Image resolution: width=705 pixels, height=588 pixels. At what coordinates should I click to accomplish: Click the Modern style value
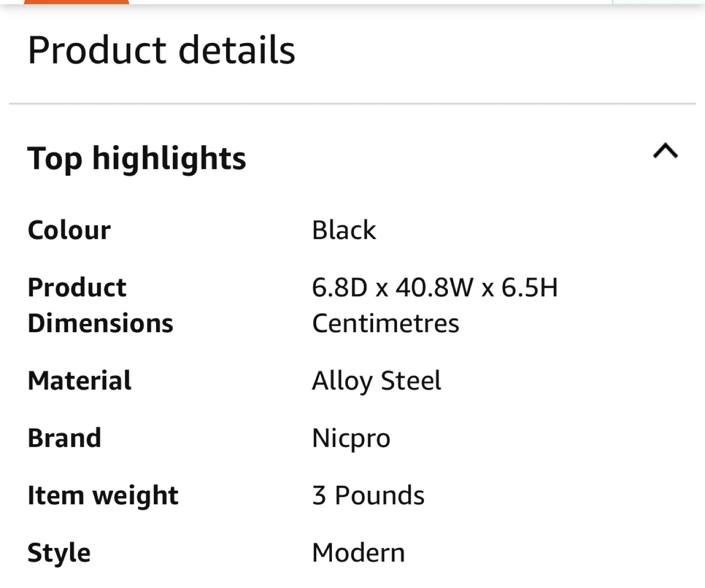pos(358,553)
